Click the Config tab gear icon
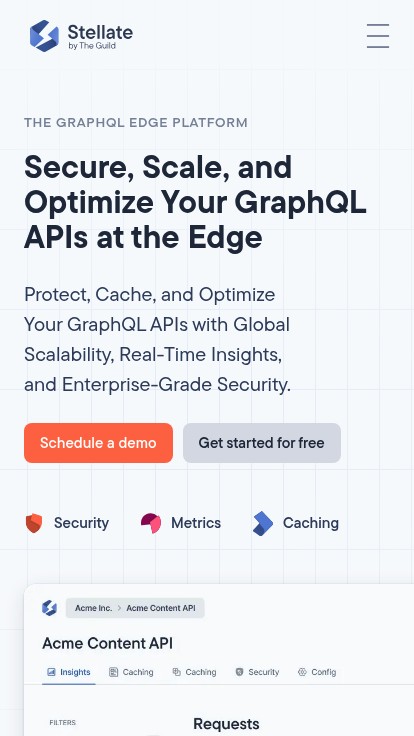Image resolution: width=414 pixels, height=736 pixels. coord(302,672)
